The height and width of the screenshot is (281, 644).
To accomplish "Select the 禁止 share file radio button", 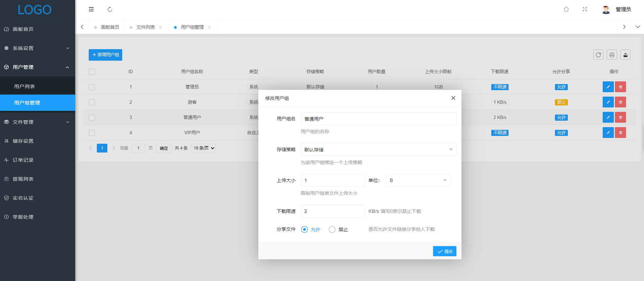I will pyautogui.click(x=332, y=229).
